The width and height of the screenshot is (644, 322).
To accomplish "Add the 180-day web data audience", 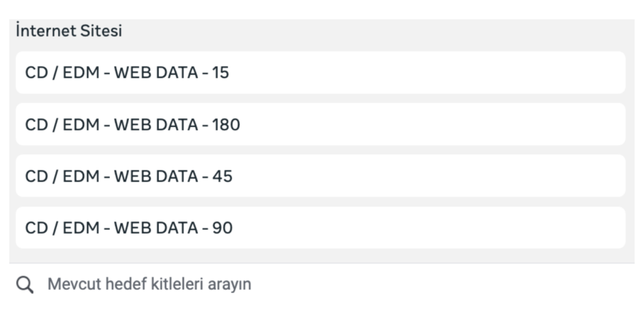I will coord(320,125).
